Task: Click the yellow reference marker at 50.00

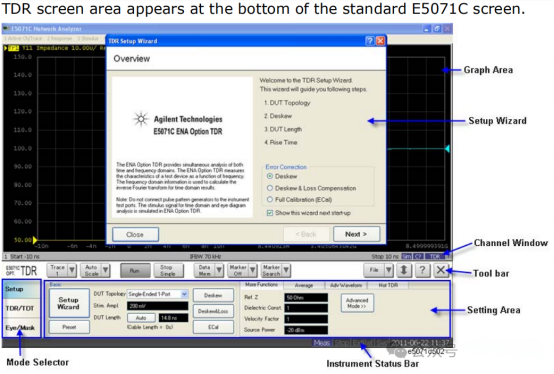Action: [35, 240]
